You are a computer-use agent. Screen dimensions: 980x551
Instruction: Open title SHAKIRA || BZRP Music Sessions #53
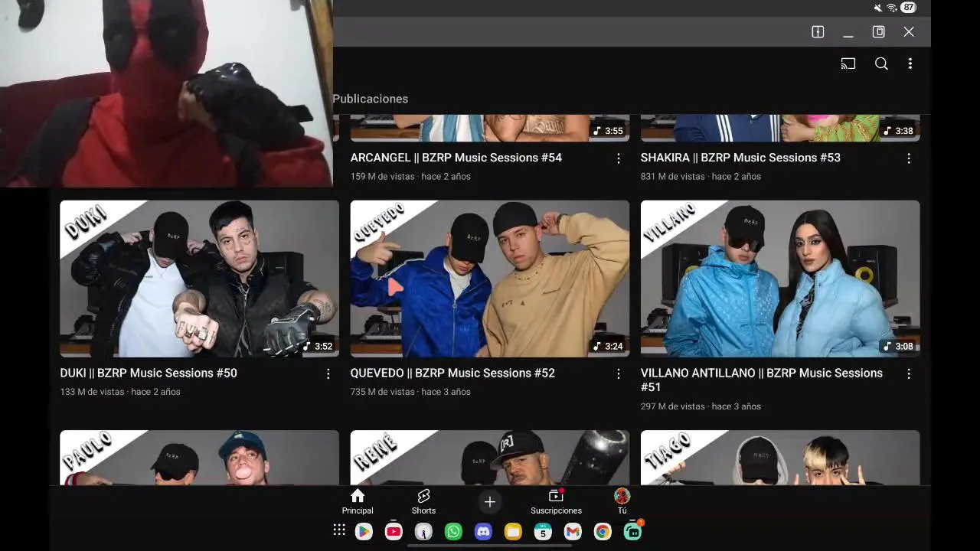tap(740, 158)
